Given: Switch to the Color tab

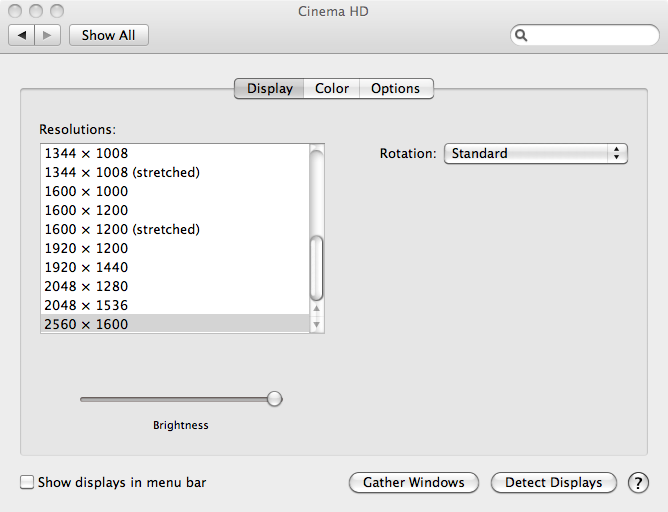Looking at the screenshot, I should click(x=331, y=88).
